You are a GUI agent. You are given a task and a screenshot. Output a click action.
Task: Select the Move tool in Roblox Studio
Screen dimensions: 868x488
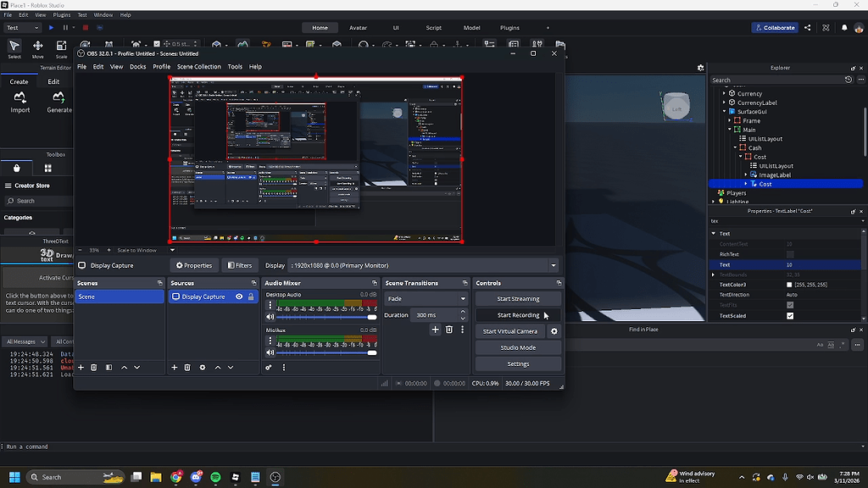click(37, 48)
